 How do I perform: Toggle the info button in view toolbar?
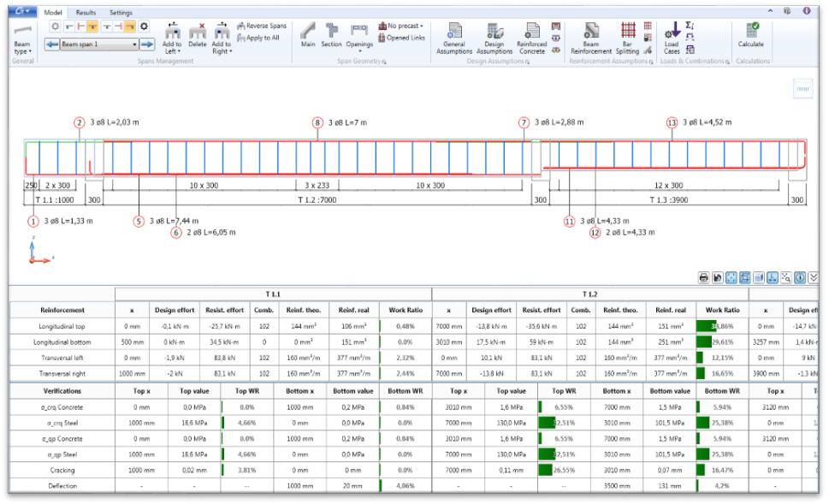pos(799,277)
